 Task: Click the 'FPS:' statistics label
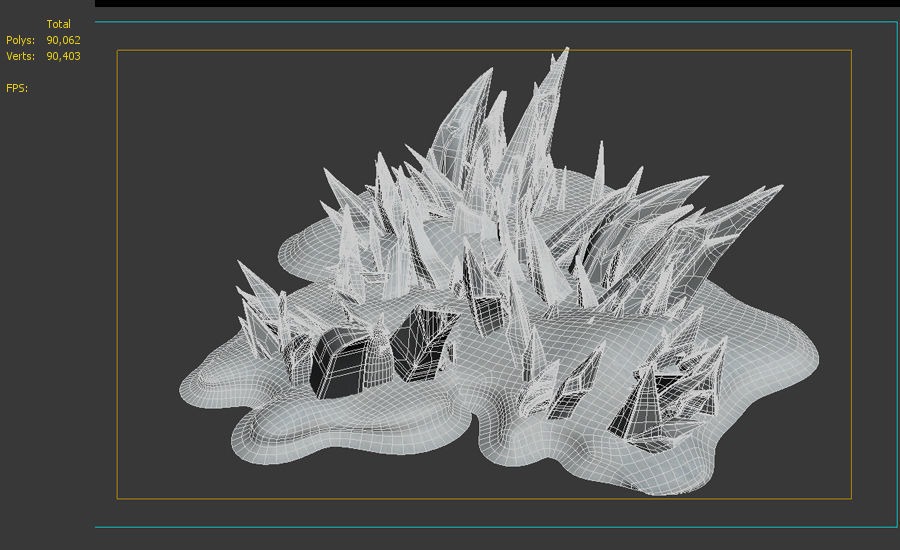click(17, 88)
